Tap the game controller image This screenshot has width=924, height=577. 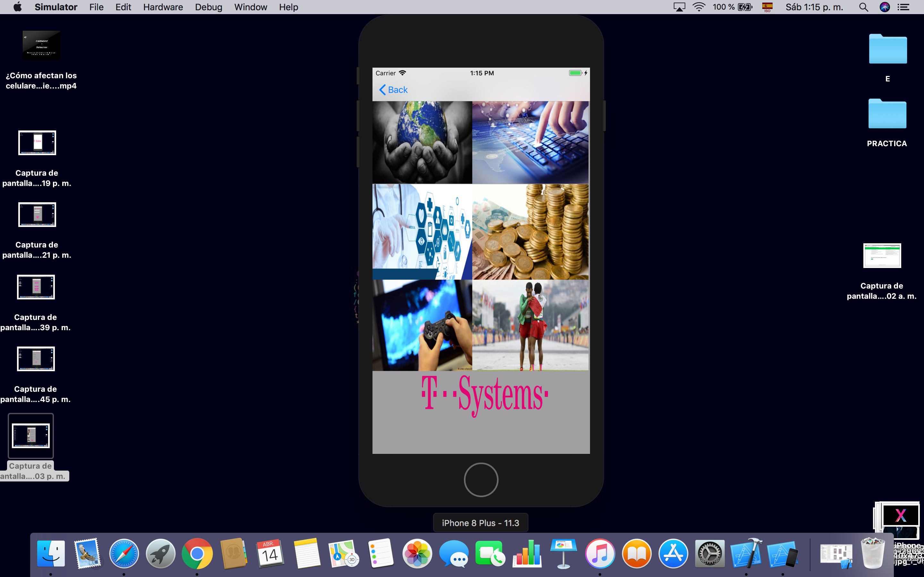click(x=422, y=325)
